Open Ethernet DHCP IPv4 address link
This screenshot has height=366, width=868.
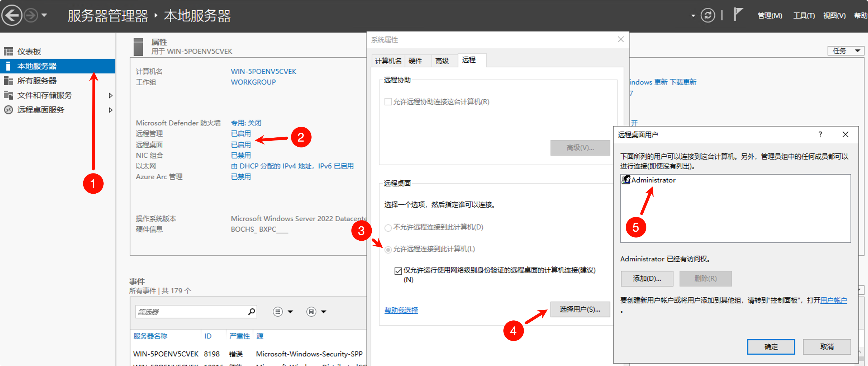(292, 166)
